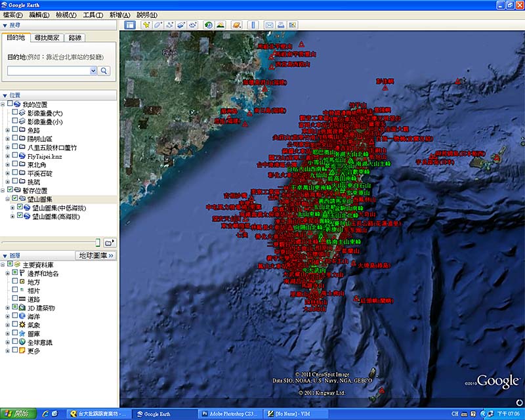
Task: Collapse the 搜尋 panel triangle
Action: point(5,26)
